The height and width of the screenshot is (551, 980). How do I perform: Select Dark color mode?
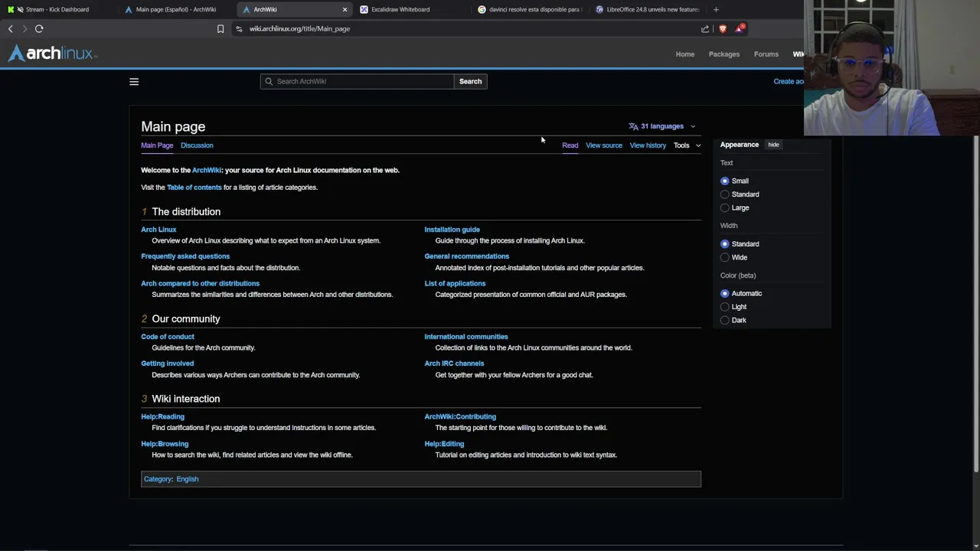[724, 321]
